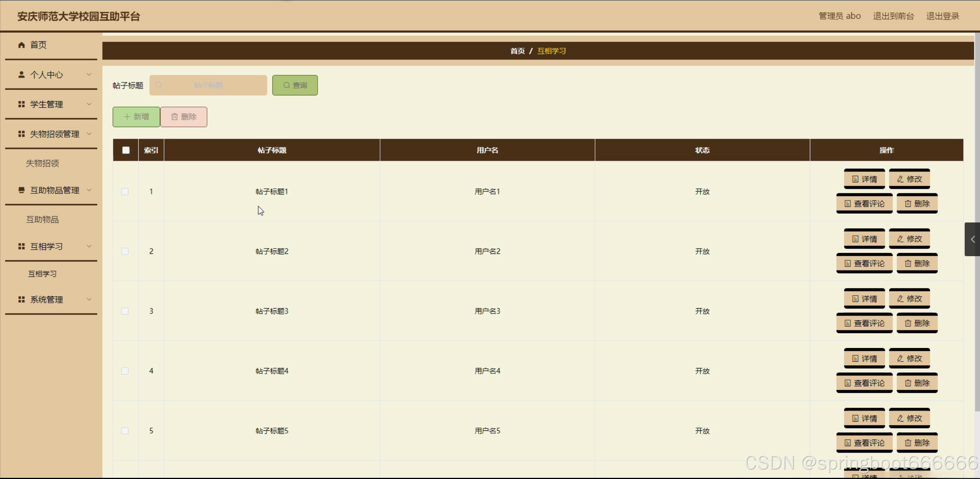Click the trash icon on the top 删除 button
The image size is (980, 479).
[x=174, y=117]
